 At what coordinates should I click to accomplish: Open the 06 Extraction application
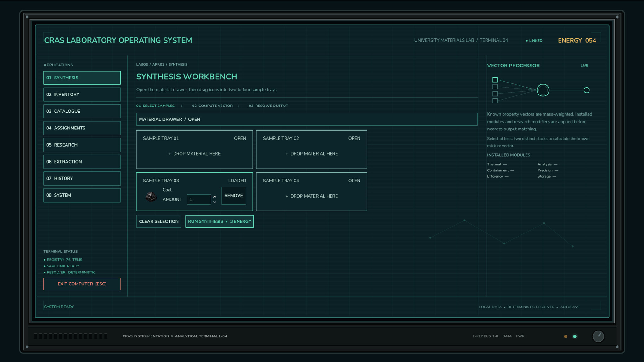click(x=82, y=162)
